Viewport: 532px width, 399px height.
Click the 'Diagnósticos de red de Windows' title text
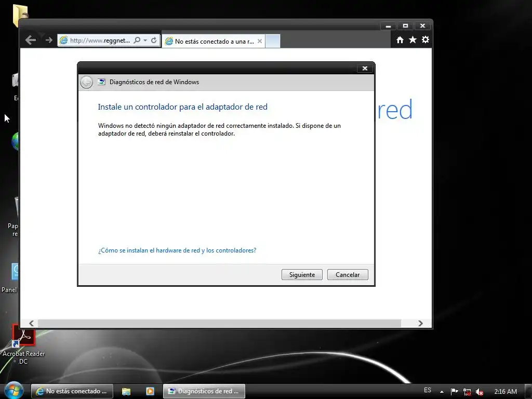(154, 82)
